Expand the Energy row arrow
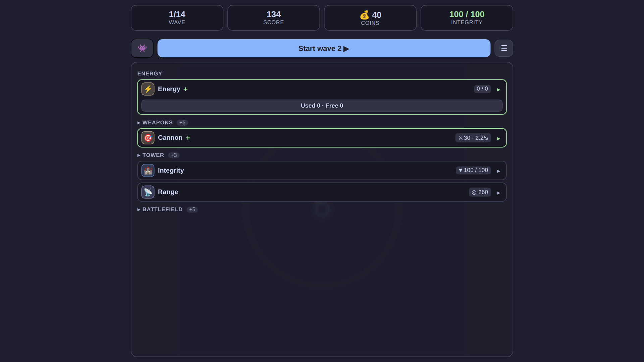This screenshot has height=362, width=644. tap(498, 89)
